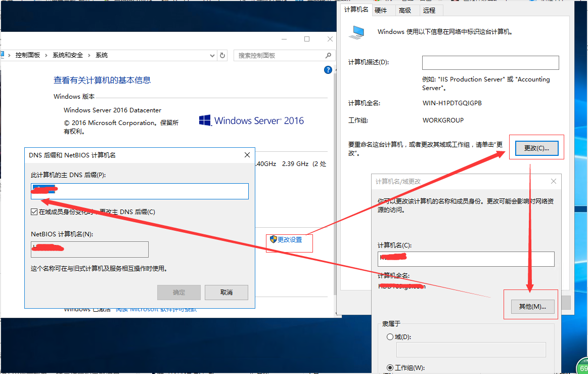Expand chevron after 系统和安全 breadcrumb
This screenshot has width=588, height=374.
pos(89,55)
